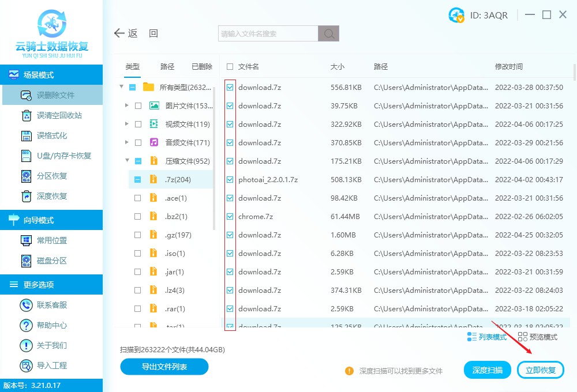Start 深度扫描 deep scan

point(487,370)
